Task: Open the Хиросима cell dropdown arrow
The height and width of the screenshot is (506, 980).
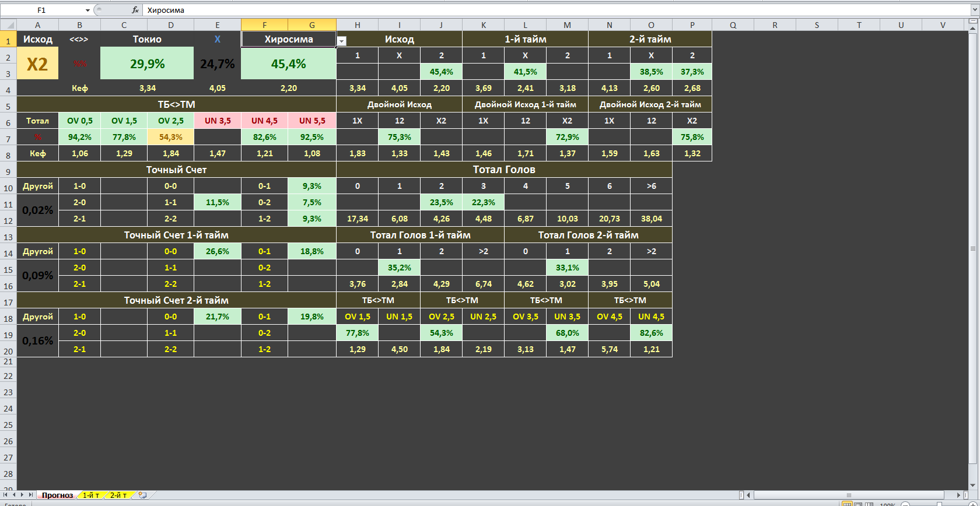Action: [x=342, y=41]
